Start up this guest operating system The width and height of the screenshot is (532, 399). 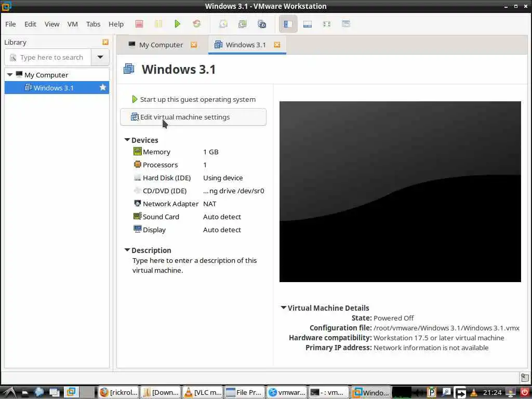coord(194,99)
